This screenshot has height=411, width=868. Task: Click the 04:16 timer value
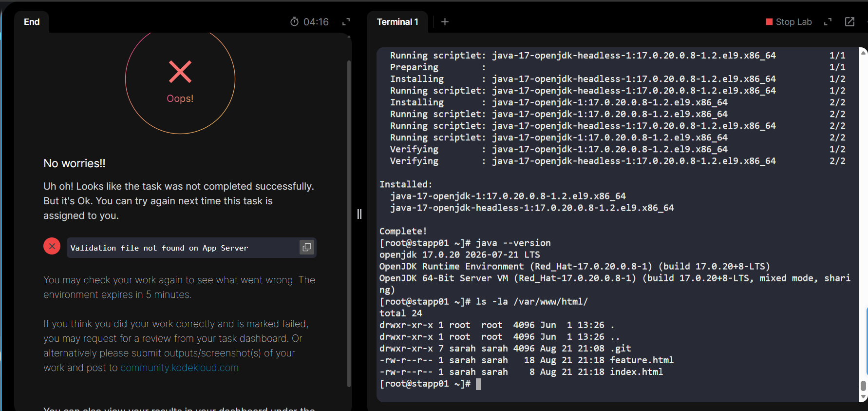pos(316,22)
